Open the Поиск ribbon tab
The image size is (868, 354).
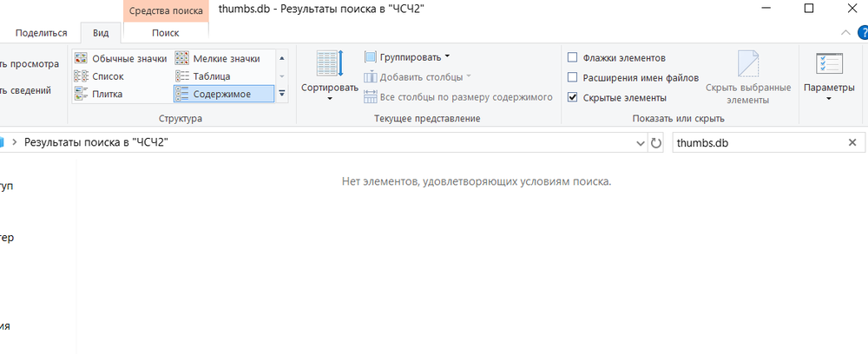tap(166, 33)
